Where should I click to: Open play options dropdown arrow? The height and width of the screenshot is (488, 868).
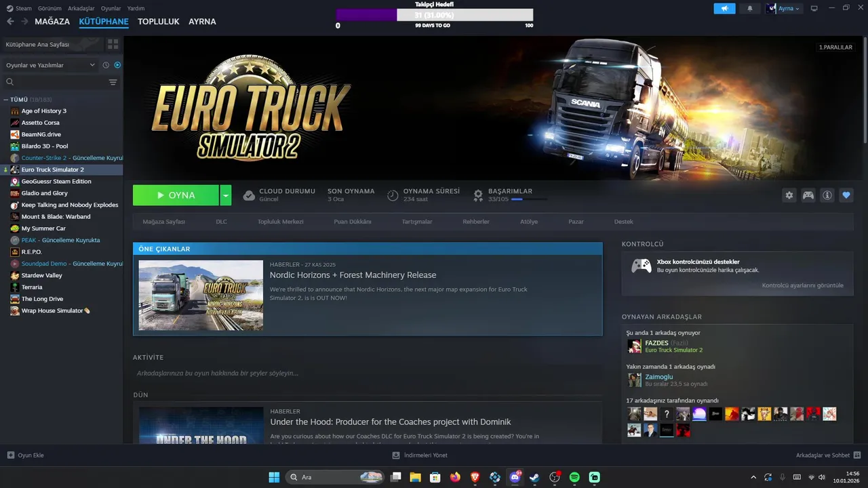[x=226, y=195]
